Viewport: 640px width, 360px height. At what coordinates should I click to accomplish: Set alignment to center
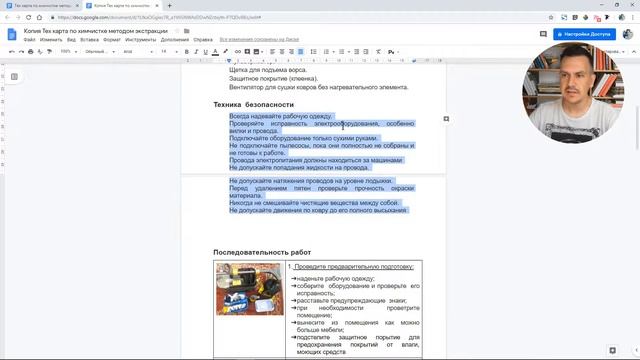pos(282,52)
